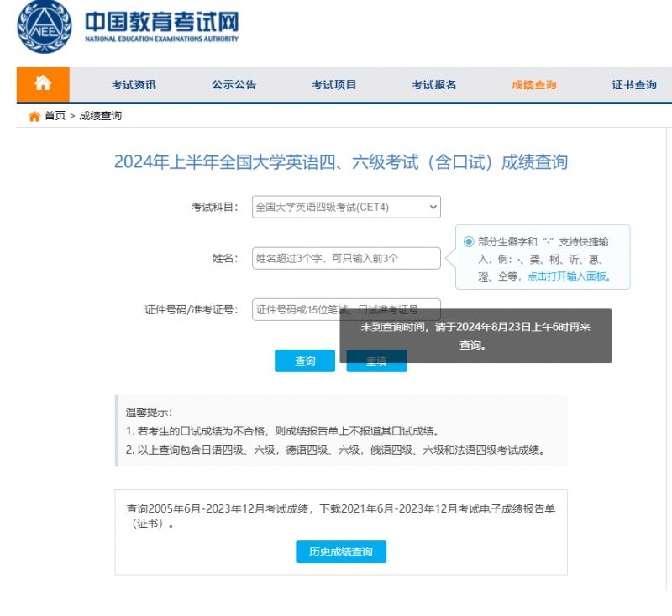Expand the 考试科目 CET4 dropdown
Viewport: 672px width, 616px height.
pos(346,207)
